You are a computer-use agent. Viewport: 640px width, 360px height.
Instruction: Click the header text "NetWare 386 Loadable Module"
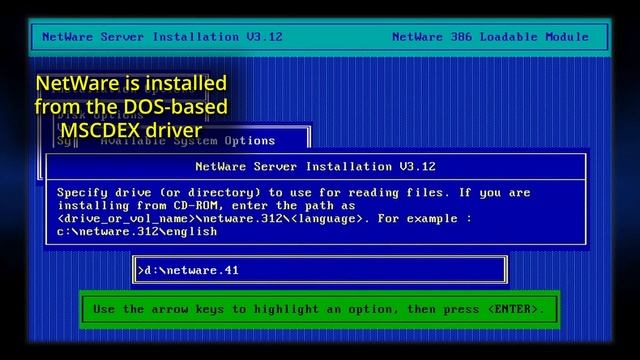click(490, 37)
